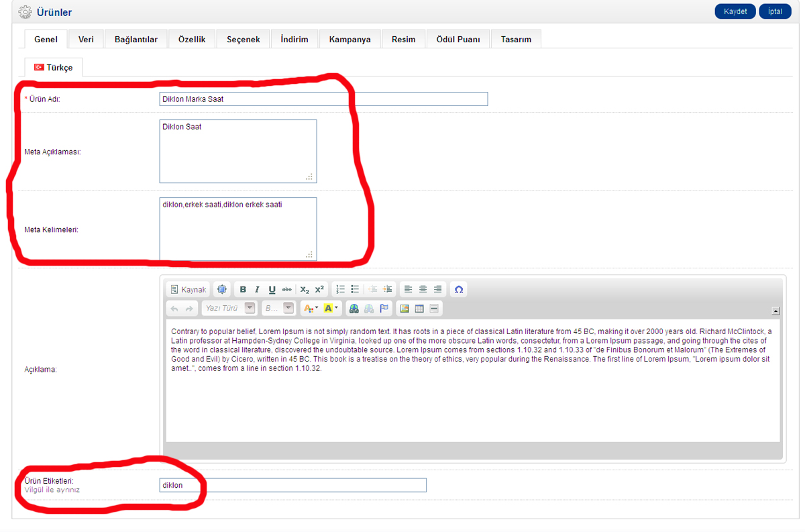Apply subscript formatting
Image resolution: width=805 pixels, height=532 pixels.
click(x=305, y=289)
